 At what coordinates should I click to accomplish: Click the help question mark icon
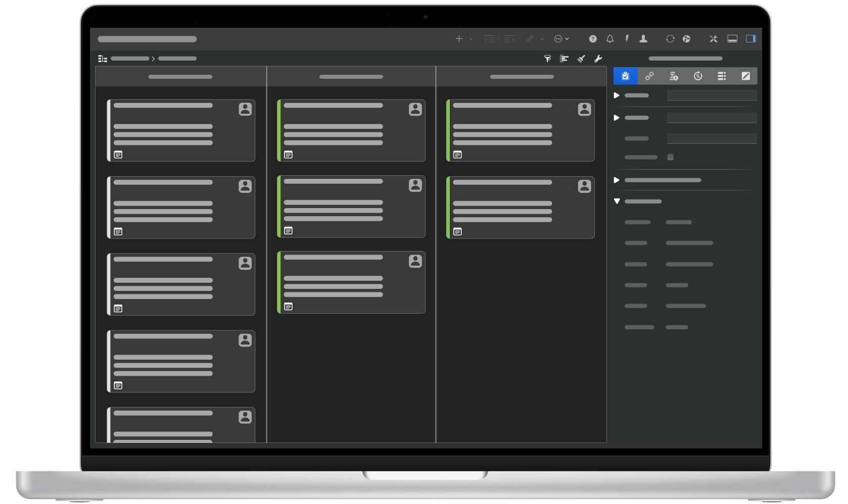point(592,38)
